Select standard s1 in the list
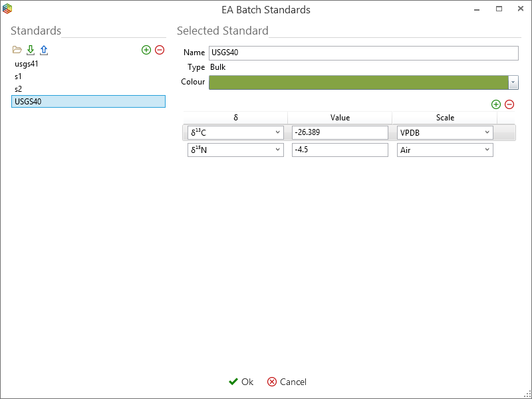This screenshot has width=532, height=399. (19, 76)
